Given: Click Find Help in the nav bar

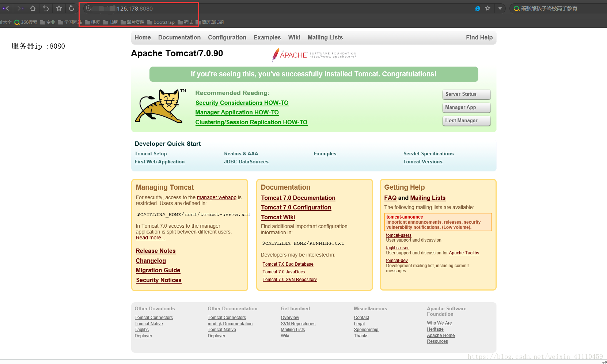Looking at the screenshot, I should pos(479,37).
